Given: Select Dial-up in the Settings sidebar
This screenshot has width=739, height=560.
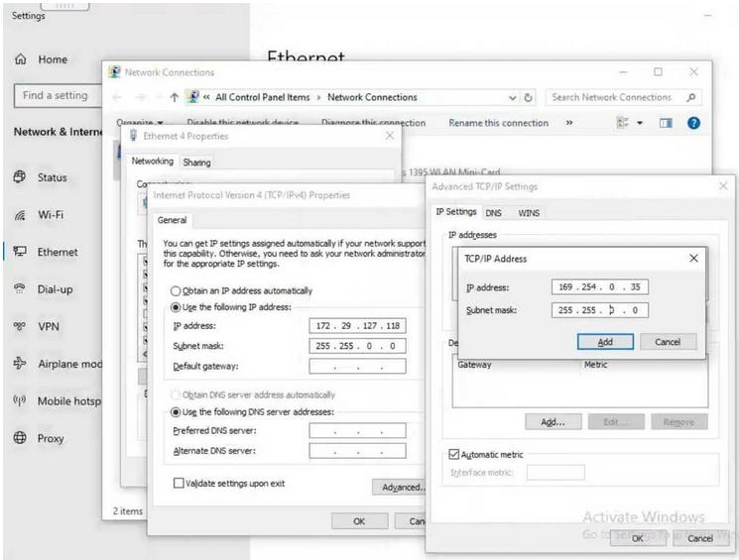Looking at the screenshot, I should pyautogui.click(x=55, y=289).
